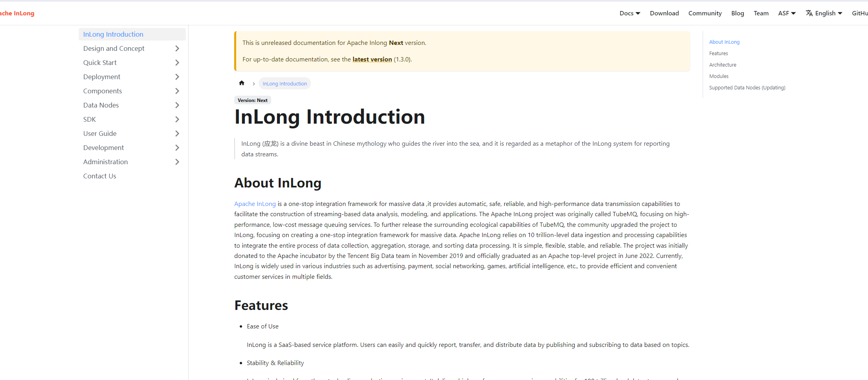Jump to Features in table of contents
Viewport: 868px width, 380px height.
point(718,53)
